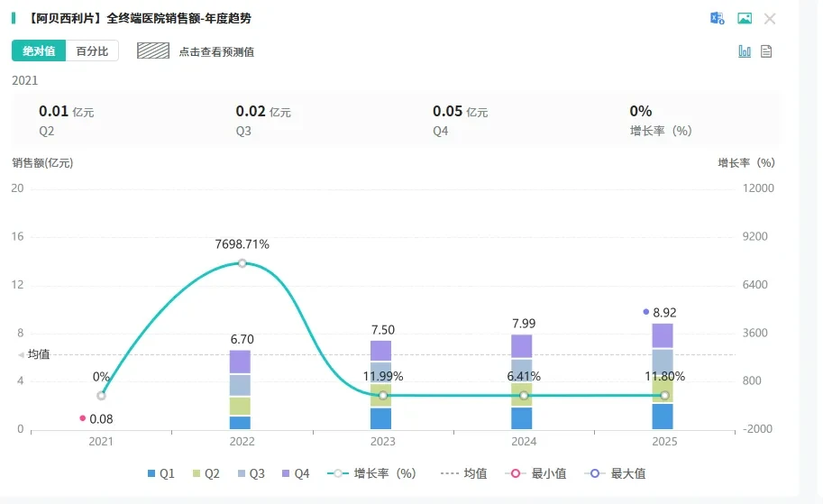Screen dimensions: 823x504
Task: Toggle 增长率 (%) line in the legend
Action: (371, 473)
